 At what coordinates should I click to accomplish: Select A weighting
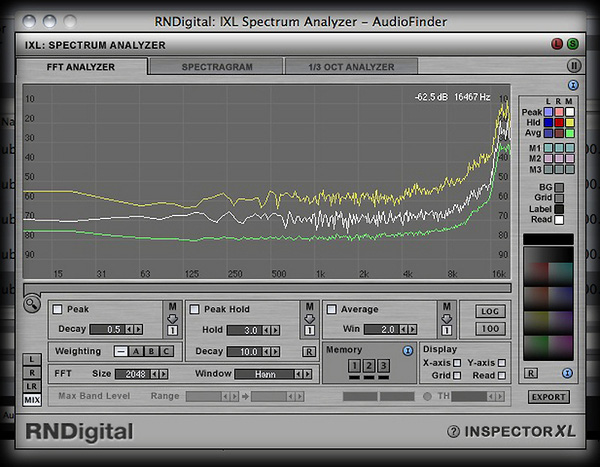click(136, 351)
